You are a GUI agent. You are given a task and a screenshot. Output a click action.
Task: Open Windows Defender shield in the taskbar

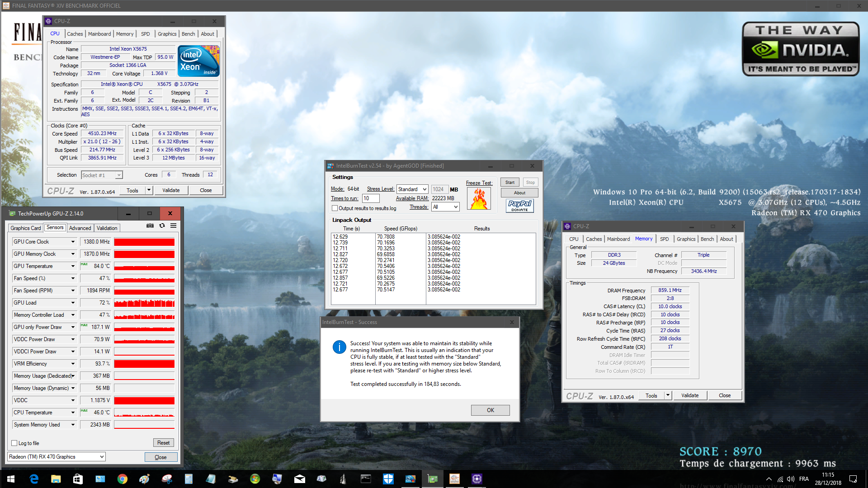coord(388,479)
